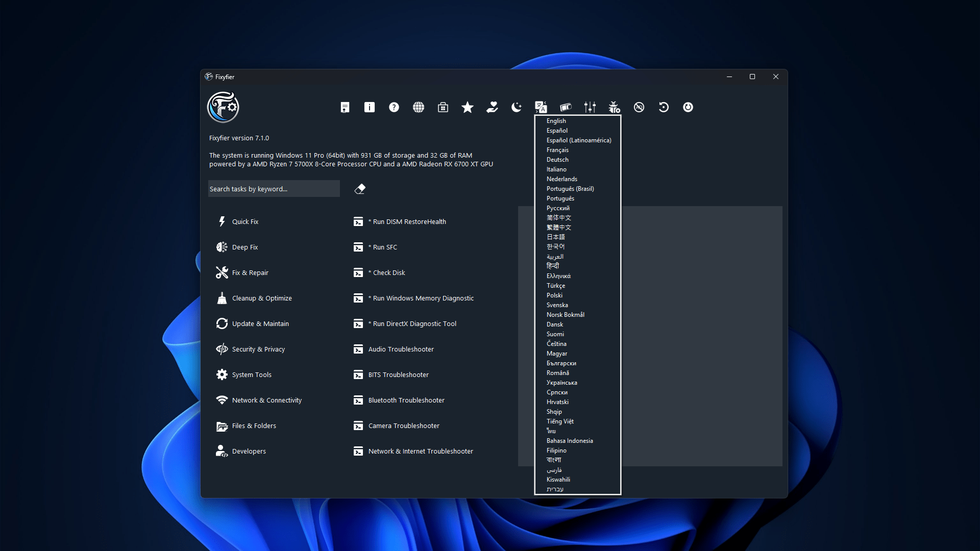Open favorites with the star icon
Image resolution: width=980 pixels, height=551 pixels.
pos(467,107)
